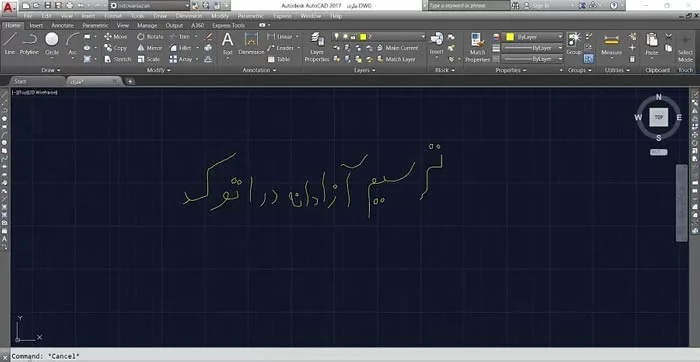
Task: Select the multiline Text tool
Action: [228, 44]
